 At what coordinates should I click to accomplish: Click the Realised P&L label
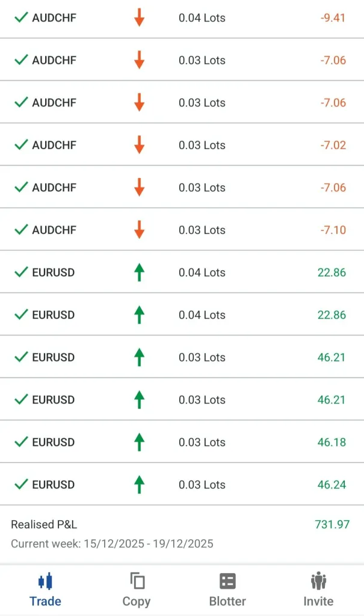[x=44, y=525]
